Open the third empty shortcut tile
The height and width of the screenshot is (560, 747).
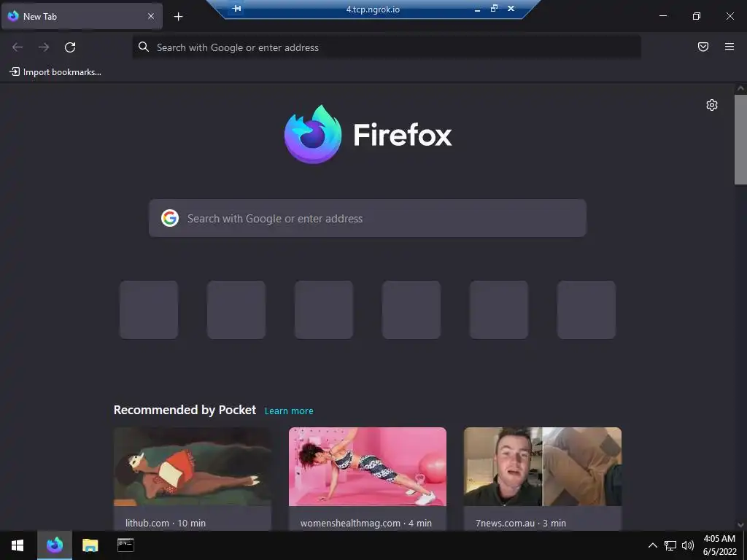coord(324,309)
